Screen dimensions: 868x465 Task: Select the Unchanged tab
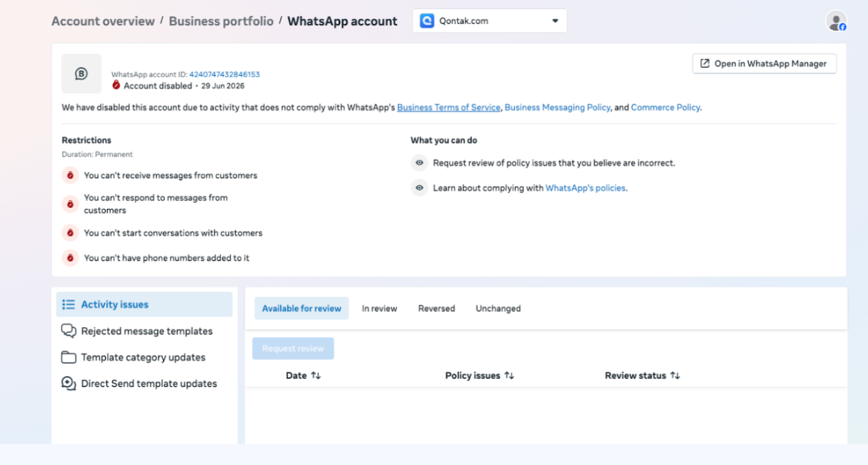pos(498,309)
